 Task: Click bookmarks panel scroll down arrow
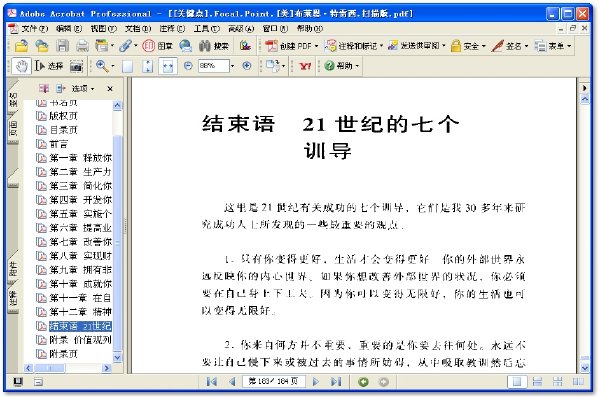click(117, 357)
